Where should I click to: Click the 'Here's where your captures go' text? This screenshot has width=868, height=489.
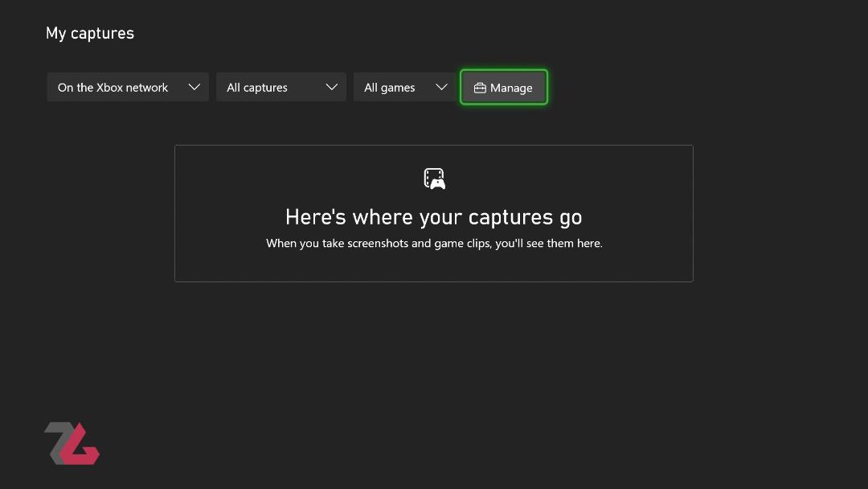tap(433, 217)
